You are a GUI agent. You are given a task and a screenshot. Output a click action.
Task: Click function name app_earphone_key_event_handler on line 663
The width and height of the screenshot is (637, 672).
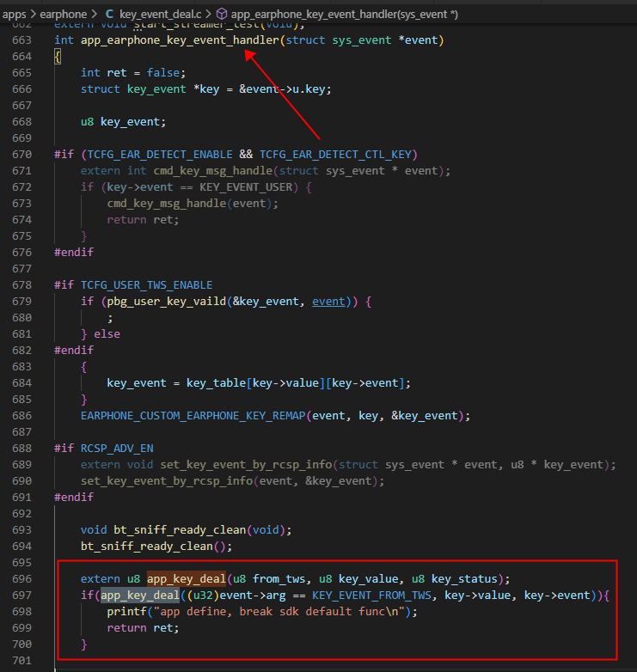(180, 40)
